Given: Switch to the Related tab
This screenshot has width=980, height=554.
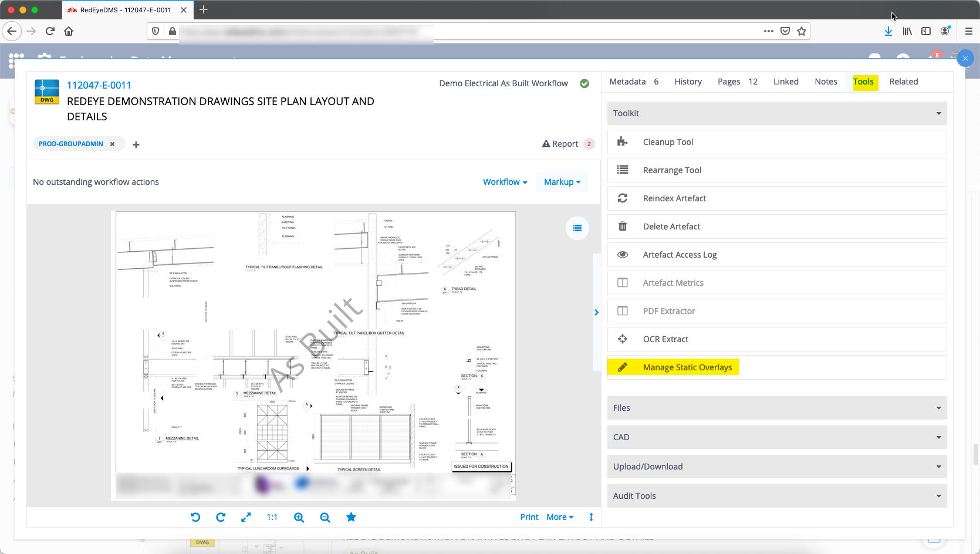Looking at the screenshot, I should (903, 82).
